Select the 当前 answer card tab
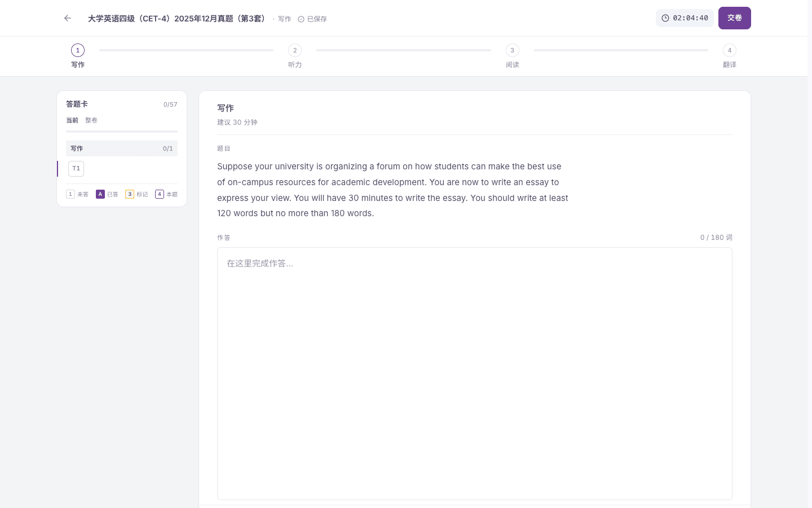The image size is (812, 508). click(72, 120)
